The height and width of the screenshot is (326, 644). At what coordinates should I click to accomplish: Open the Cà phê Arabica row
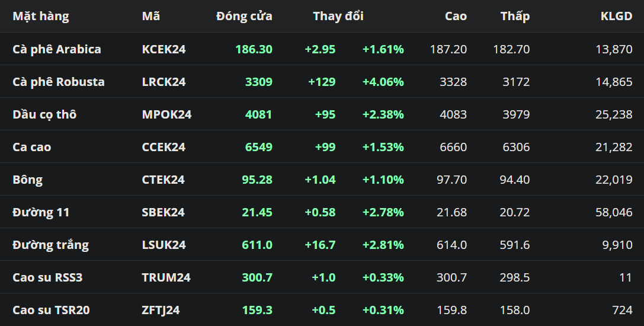(x=57, y=49)
